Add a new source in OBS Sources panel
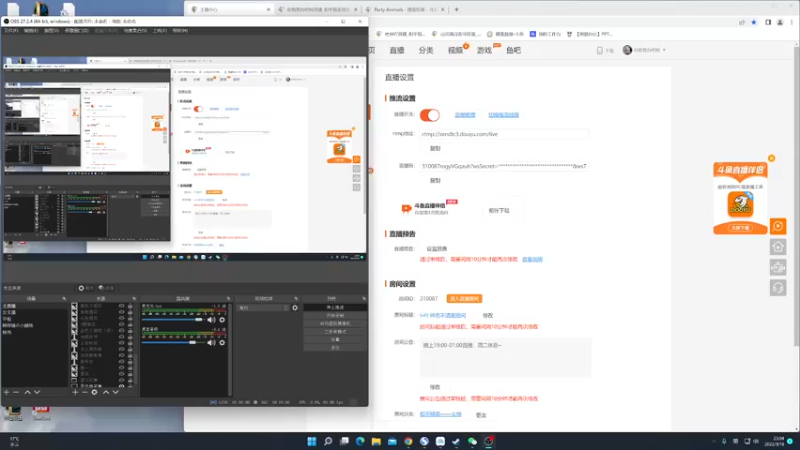This screenshot has height=450, width=800. (x=75, y=392)
